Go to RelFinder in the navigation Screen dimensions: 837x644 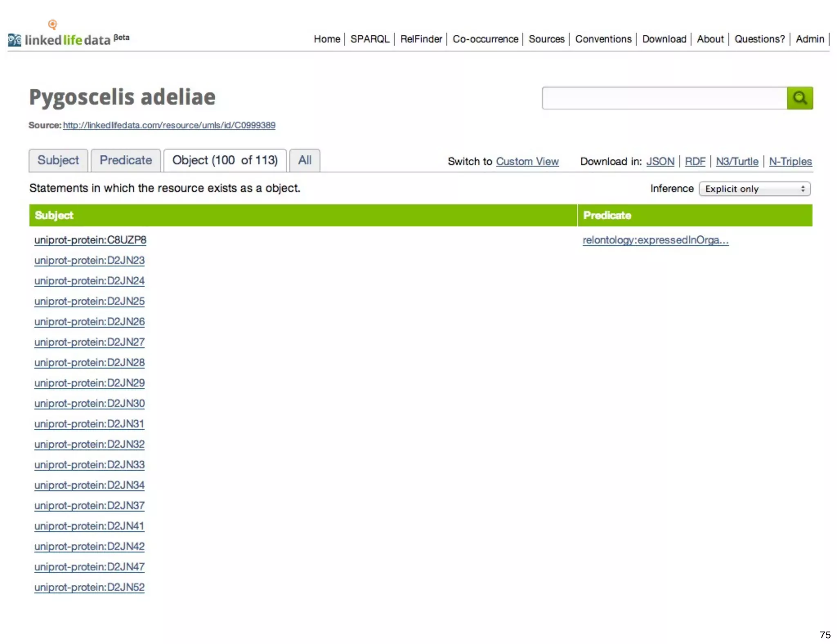point(421,39)
